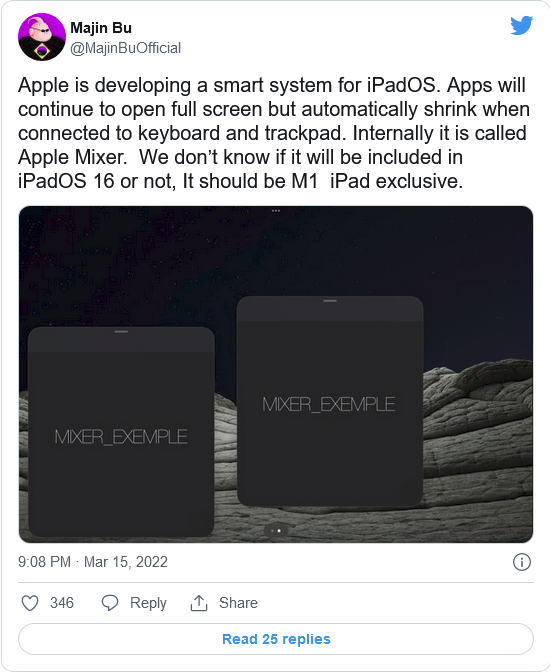Open the @MajinBuOfficial handle link

[126, 48]
